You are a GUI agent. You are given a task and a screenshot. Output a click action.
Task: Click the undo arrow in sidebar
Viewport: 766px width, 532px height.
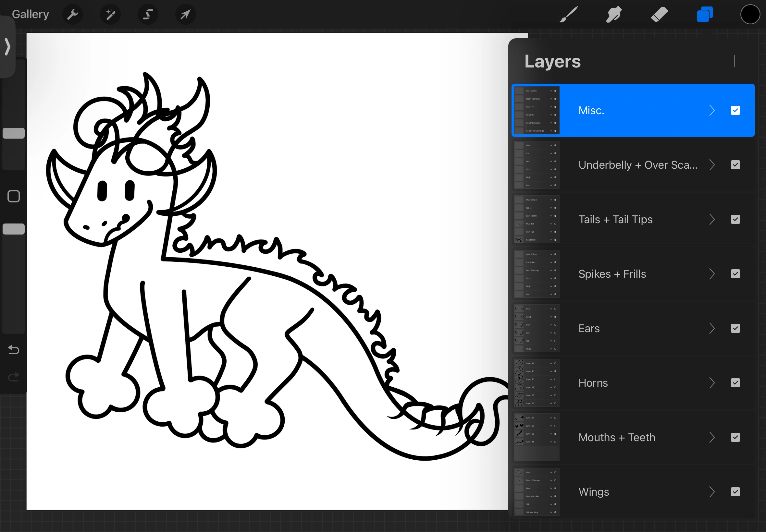[14, 349]
